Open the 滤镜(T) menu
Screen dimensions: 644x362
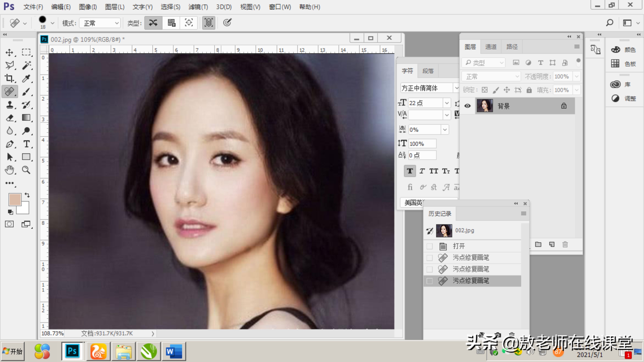pos(198,7)
